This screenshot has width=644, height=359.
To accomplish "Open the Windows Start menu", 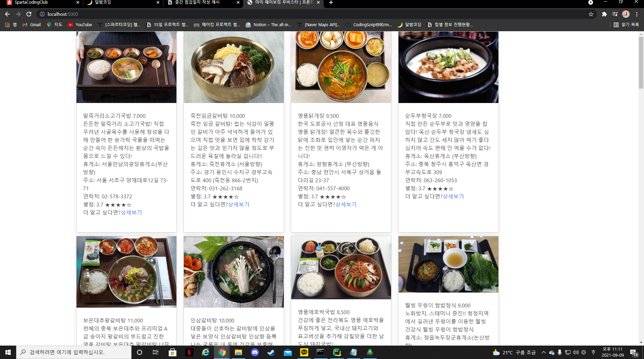I will coord(8,352).
